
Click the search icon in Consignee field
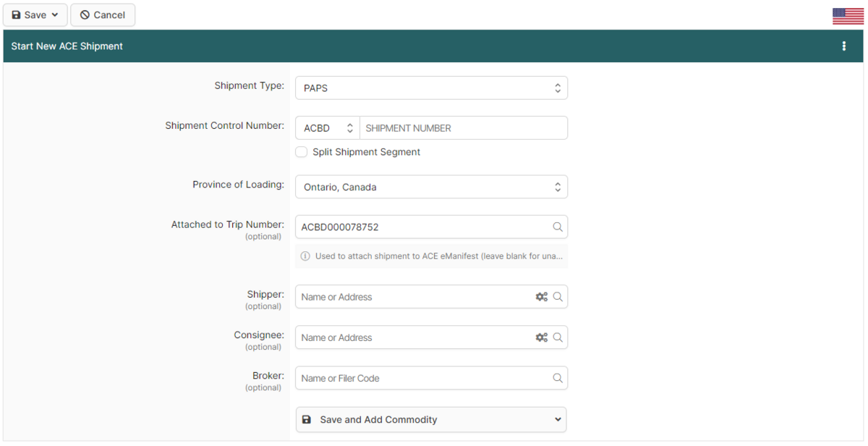coord(558,337)
